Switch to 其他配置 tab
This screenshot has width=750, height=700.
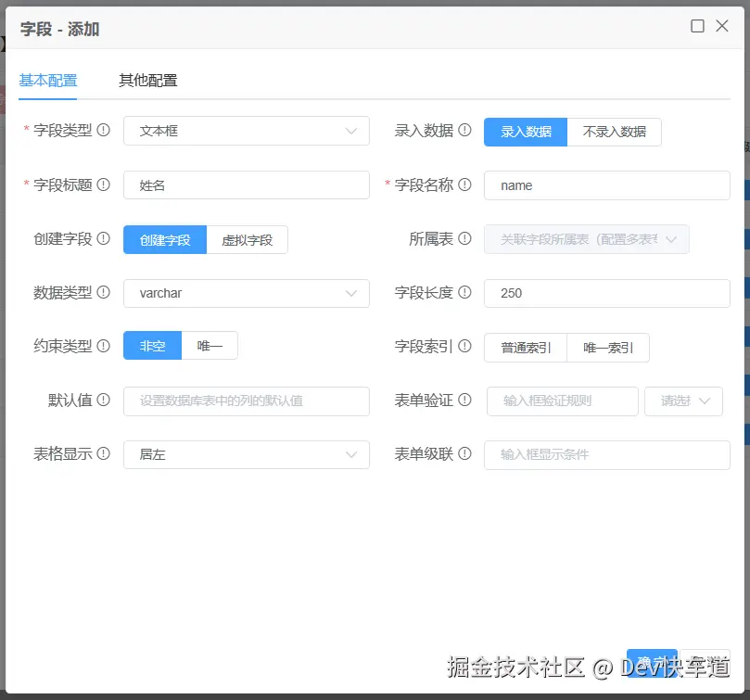click(x=147, y=81)
